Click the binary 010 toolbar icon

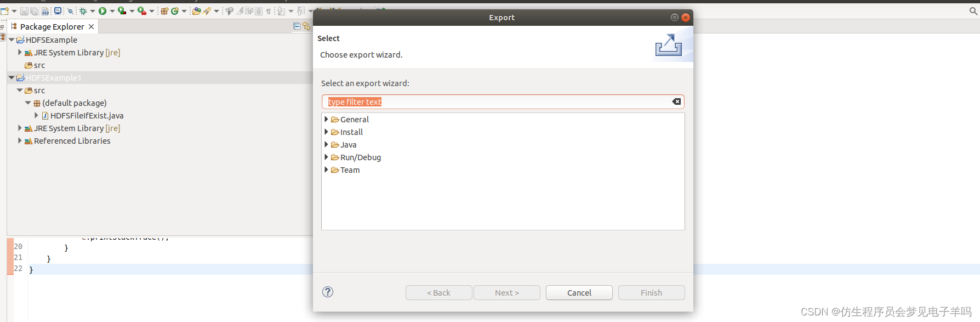click(x=45, y=11)
